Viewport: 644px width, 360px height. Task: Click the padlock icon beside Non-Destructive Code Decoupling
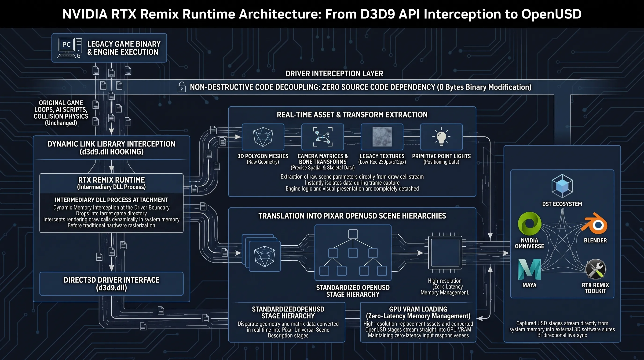pos(182,87)
